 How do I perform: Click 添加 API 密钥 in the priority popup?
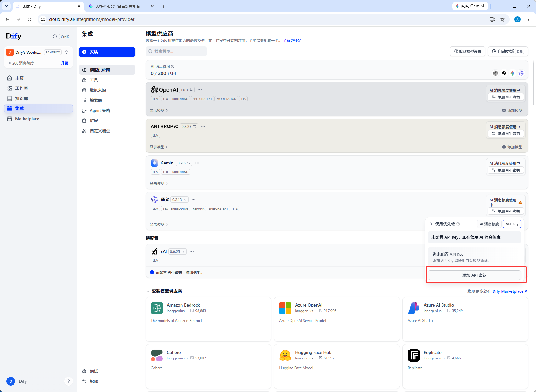(x=474, y=275)
